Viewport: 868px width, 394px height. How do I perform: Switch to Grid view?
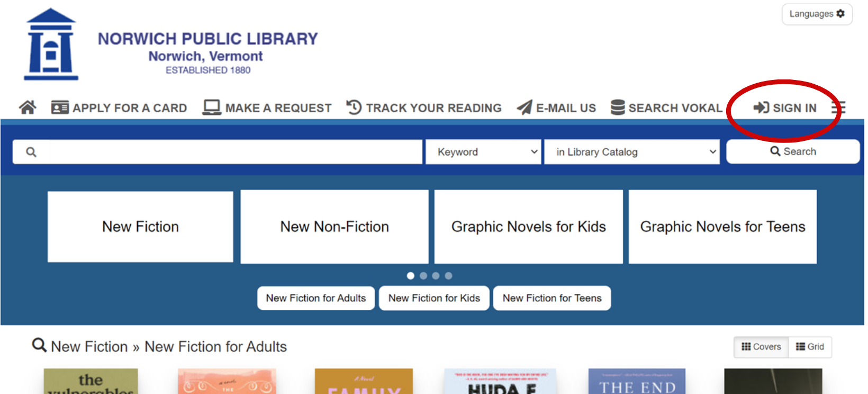pyautogui.click(x=810, y=347)
